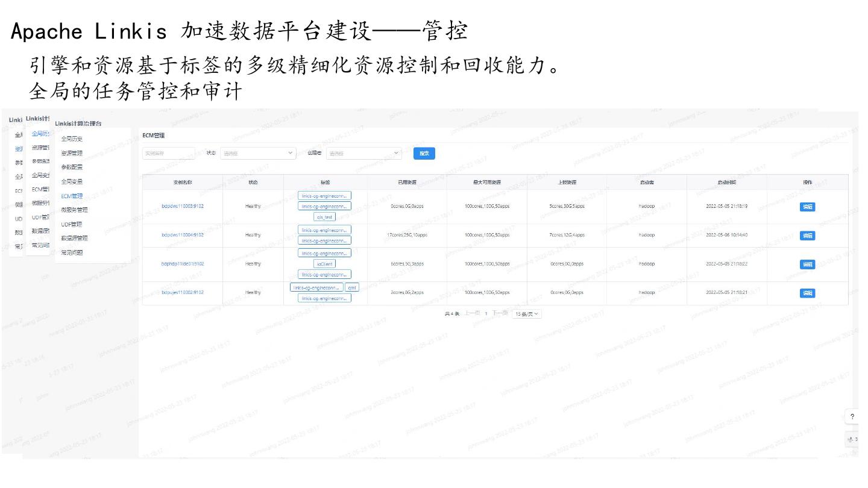Screen dimensions: 868x488
Task: Click the question mark help button
Action: click(853, 417)
